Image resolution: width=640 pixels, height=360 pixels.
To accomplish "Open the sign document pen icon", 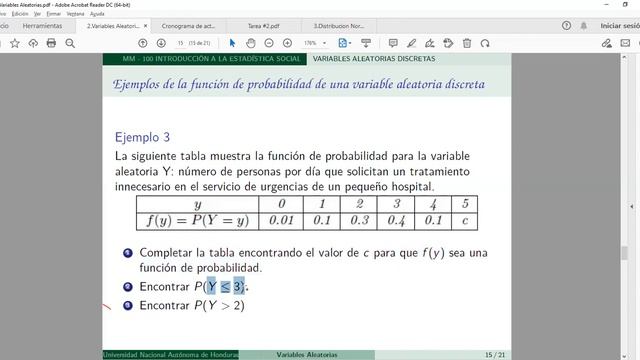I will [x=429, y=43].
